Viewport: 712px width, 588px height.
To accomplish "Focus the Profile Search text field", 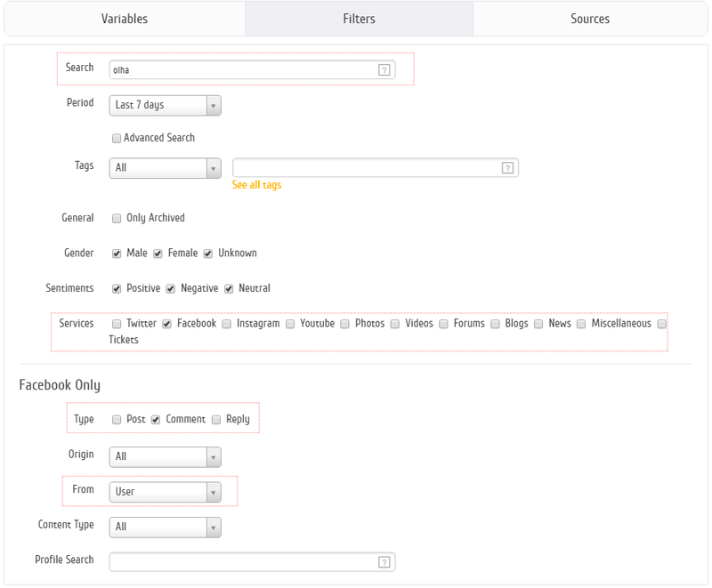I will (240, 562).
